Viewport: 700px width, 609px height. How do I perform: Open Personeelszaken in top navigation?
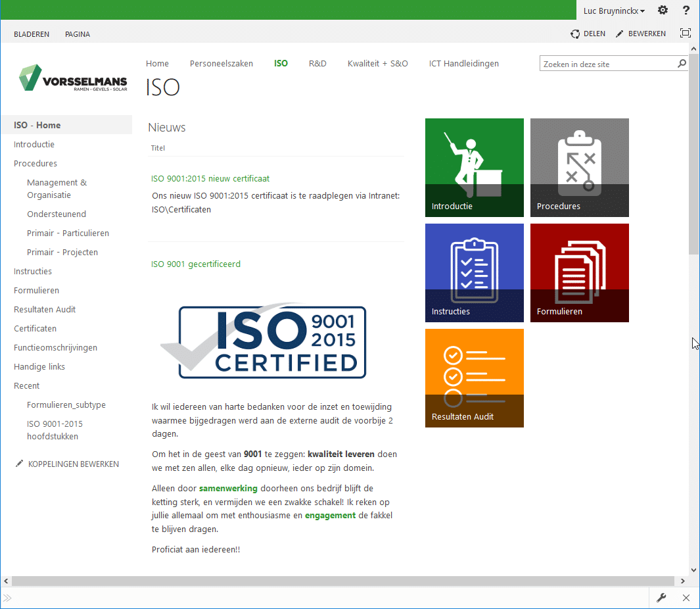222,63
